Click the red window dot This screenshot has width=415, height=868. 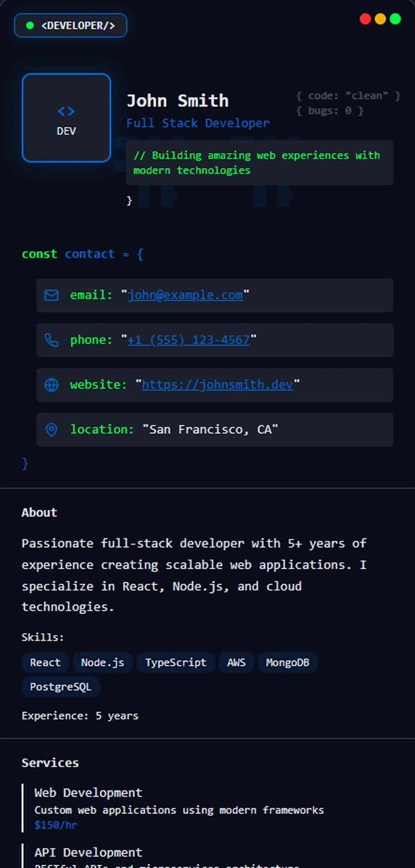(x=366, y=19)
